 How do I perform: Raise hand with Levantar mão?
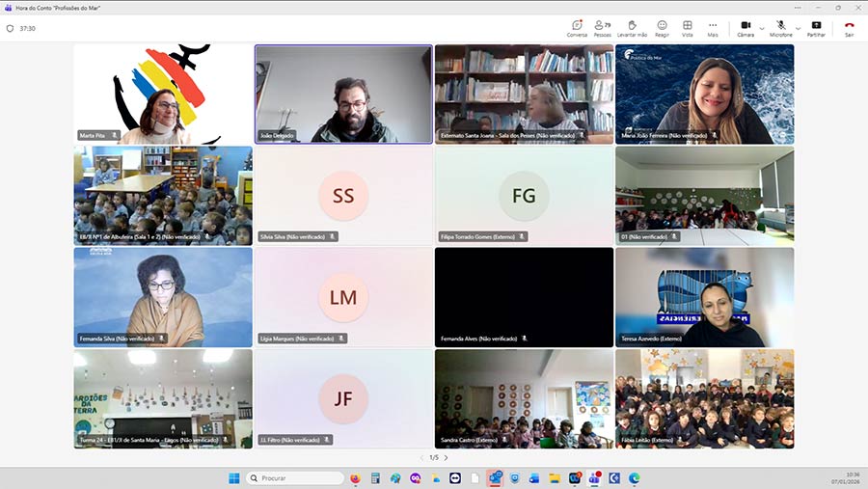(x=632, y=28)
